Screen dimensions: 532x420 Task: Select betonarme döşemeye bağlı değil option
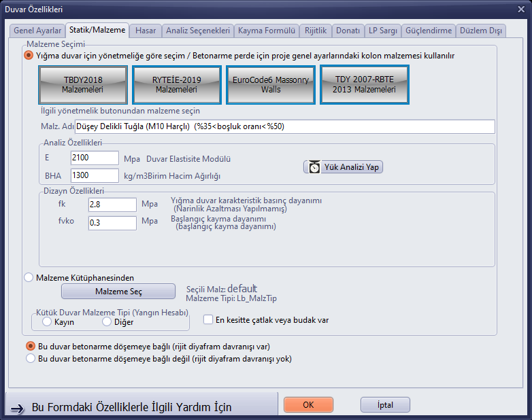point(31,358)
